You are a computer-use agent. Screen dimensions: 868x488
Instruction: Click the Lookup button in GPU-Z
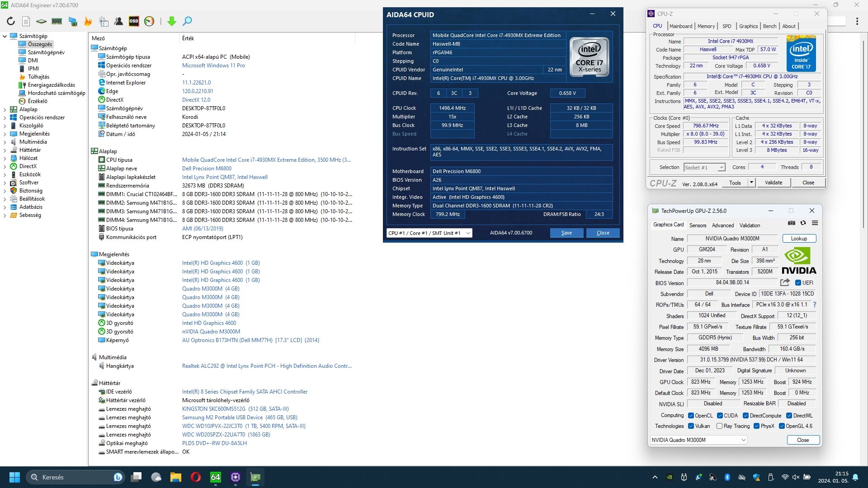pos(798,239)
